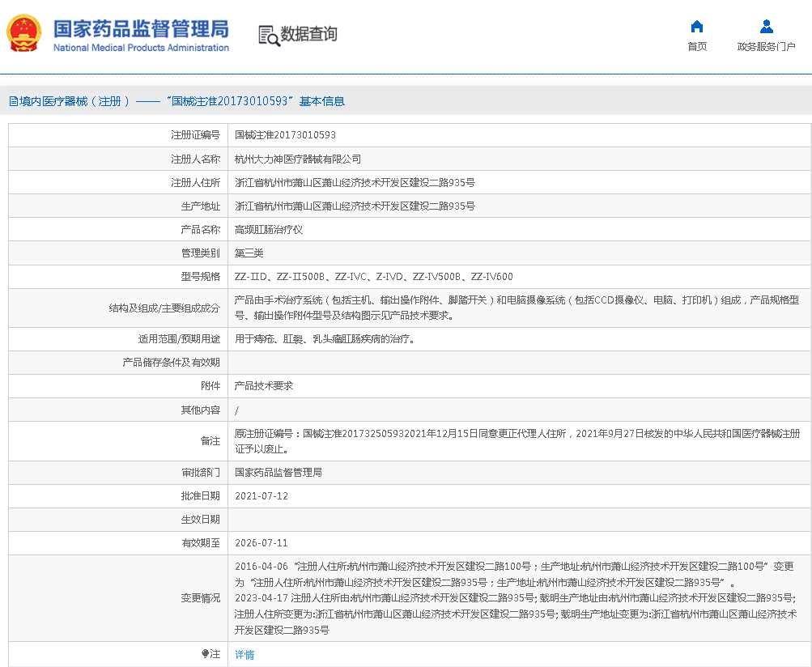Click the 数据查询 magnifier document icon
The image size is (812, 667).
coord(268,35)
